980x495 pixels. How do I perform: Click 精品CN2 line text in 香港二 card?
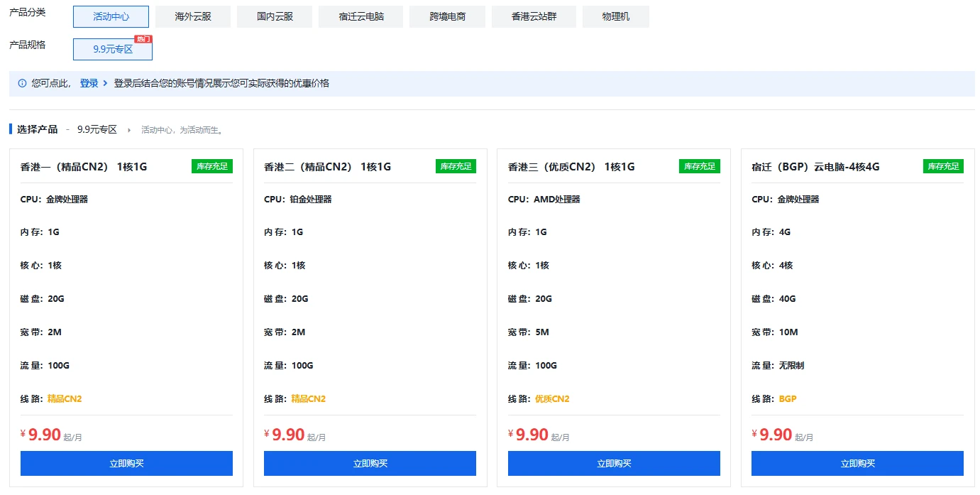pyautogui.click(x=308, y=399)
